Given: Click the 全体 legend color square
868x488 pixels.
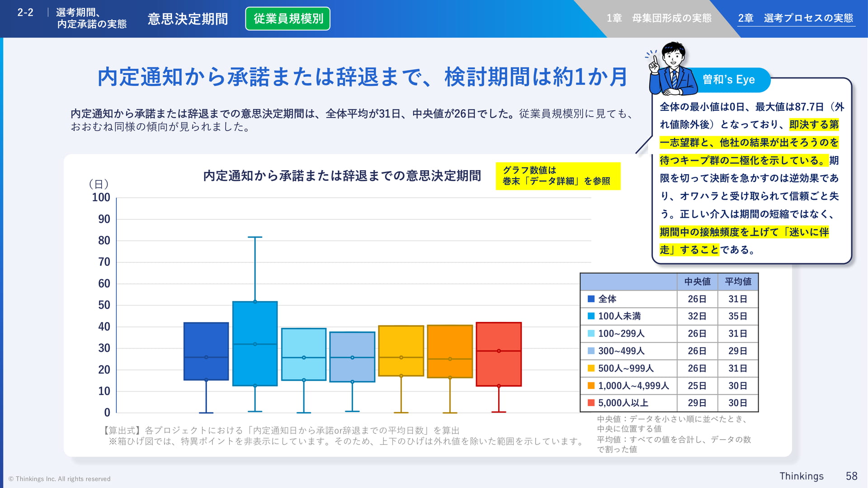Looking at the screenshot, I should tap(590, 299).
